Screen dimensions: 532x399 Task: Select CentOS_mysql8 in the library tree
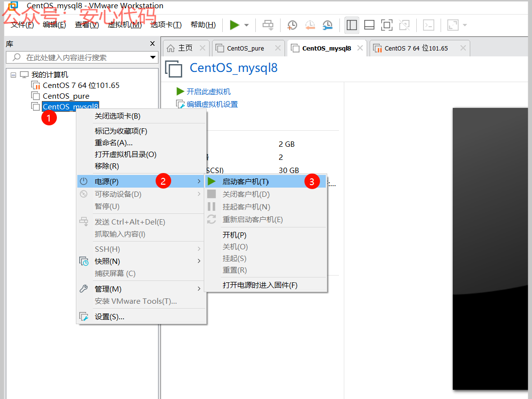point(71,106)
